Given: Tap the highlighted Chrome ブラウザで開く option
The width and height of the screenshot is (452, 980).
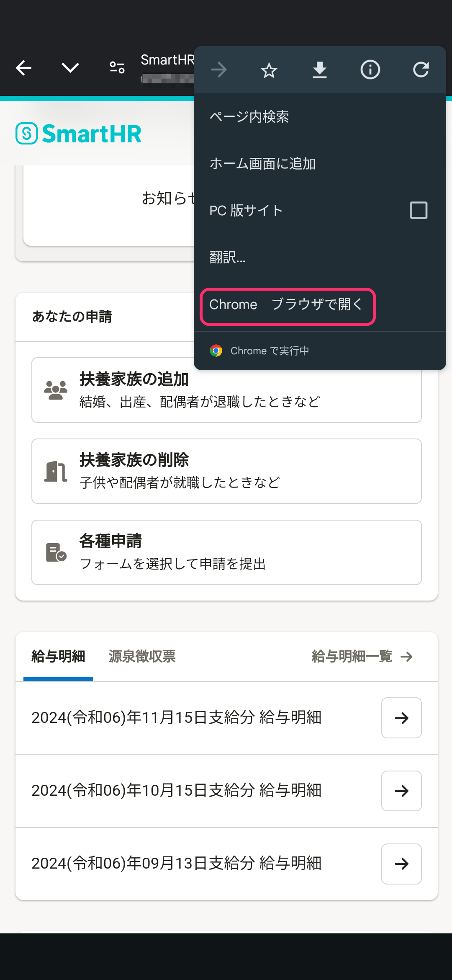Looking at the screenshot, I should click(x=287, y=305).
